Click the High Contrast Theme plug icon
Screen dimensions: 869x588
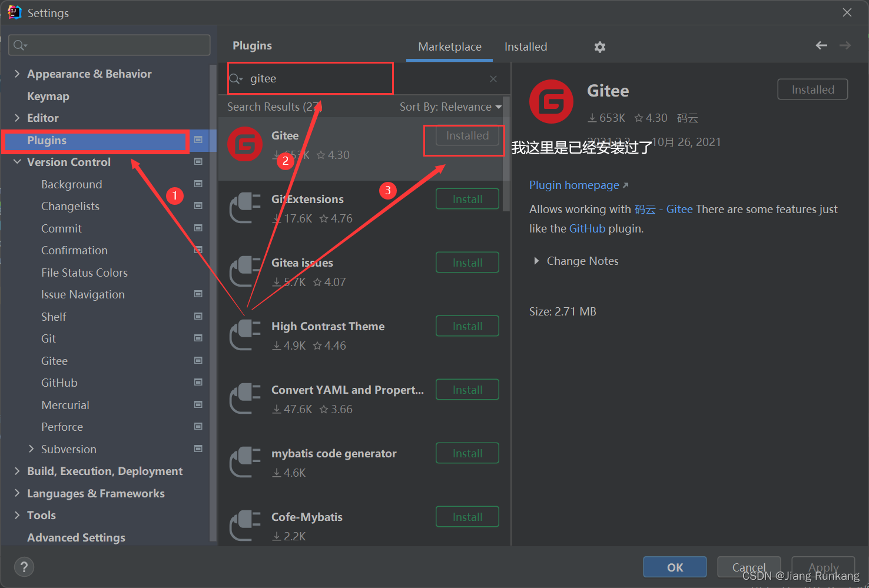(x=245, y=335)
